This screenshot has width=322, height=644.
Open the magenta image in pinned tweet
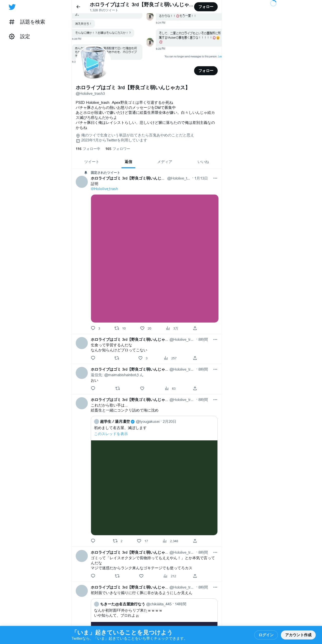coord(154,259)
